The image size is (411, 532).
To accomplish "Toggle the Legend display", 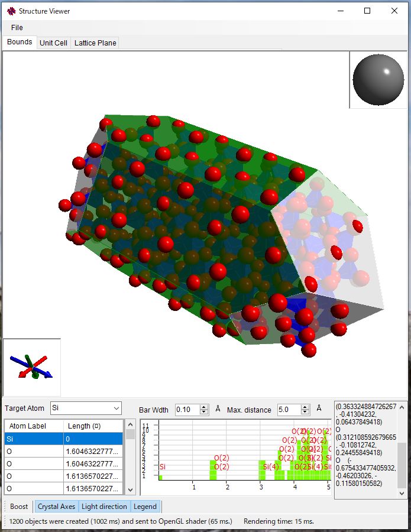I will (x=145, y=507).
